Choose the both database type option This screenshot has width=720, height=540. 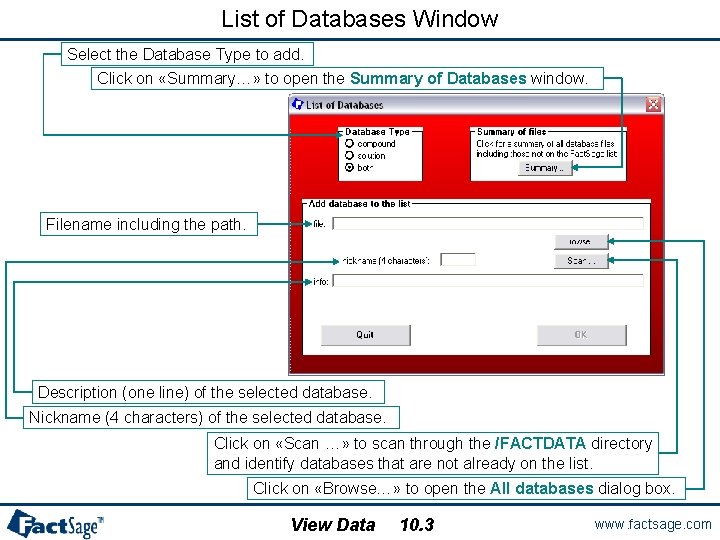coord(349,168)
